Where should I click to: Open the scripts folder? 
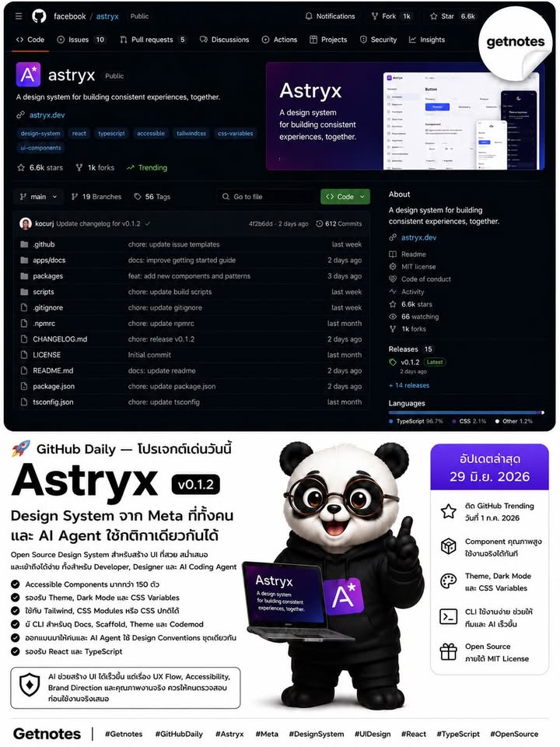tap(44, 292)
